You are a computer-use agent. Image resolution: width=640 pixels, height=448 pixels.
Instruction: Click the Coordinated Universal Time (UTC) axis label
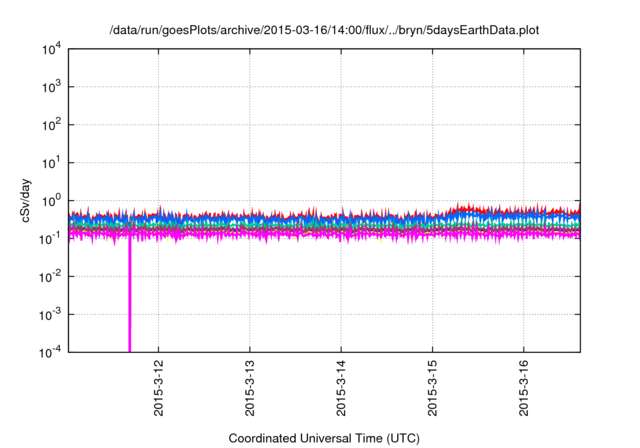pos(324,438)
